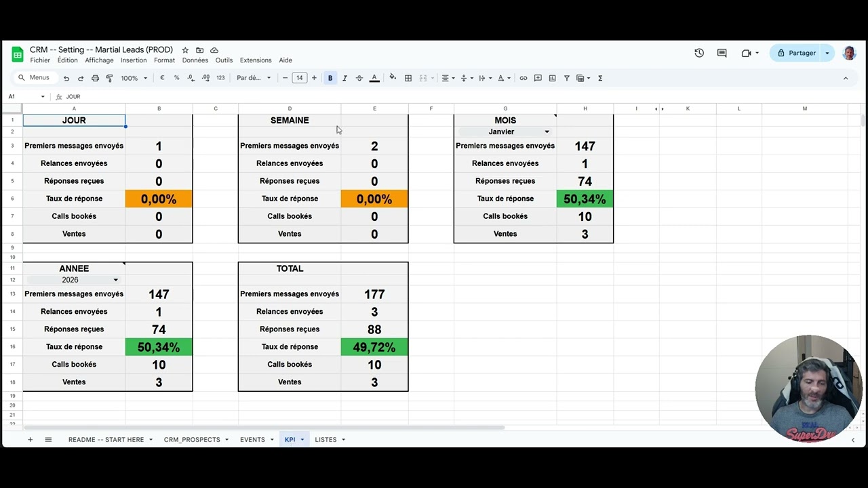Insert a chart
The image size is (868, 488).
[552, 78]
